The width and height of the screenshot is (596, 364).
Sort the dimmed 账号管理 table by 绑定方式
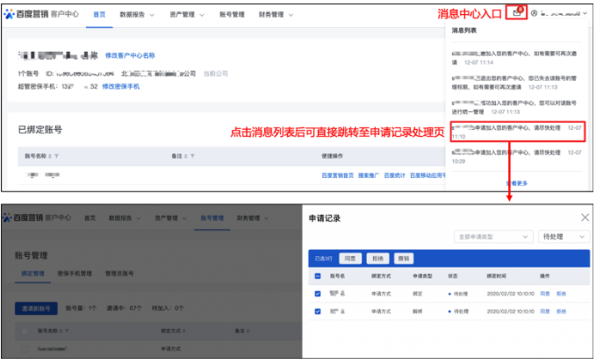click(x=184, y=331)
